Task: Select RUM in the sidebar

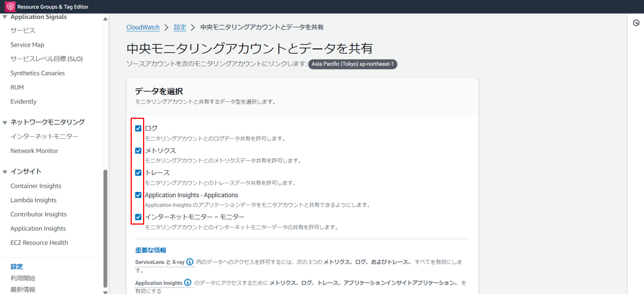Action: [x=17, y=87]
